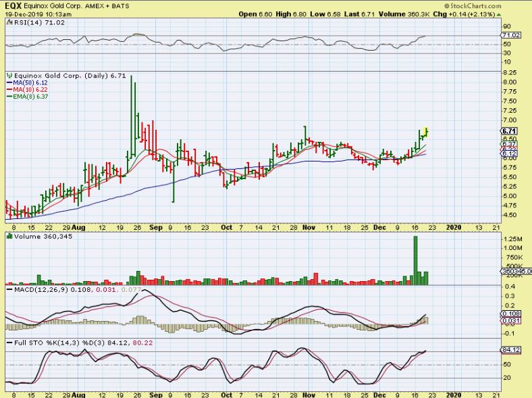Click the Open 6.60 value

point(255,14)
